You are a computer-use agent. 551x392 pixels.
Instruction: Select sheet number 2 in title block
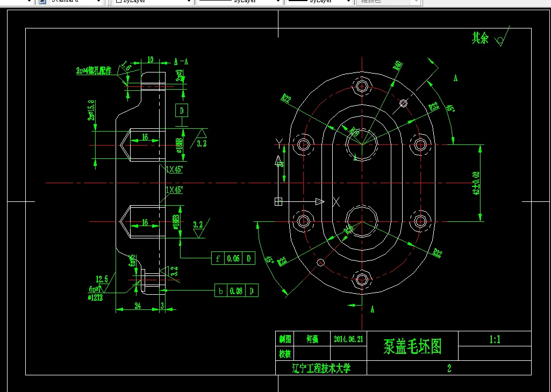click(x=449, y=368)
